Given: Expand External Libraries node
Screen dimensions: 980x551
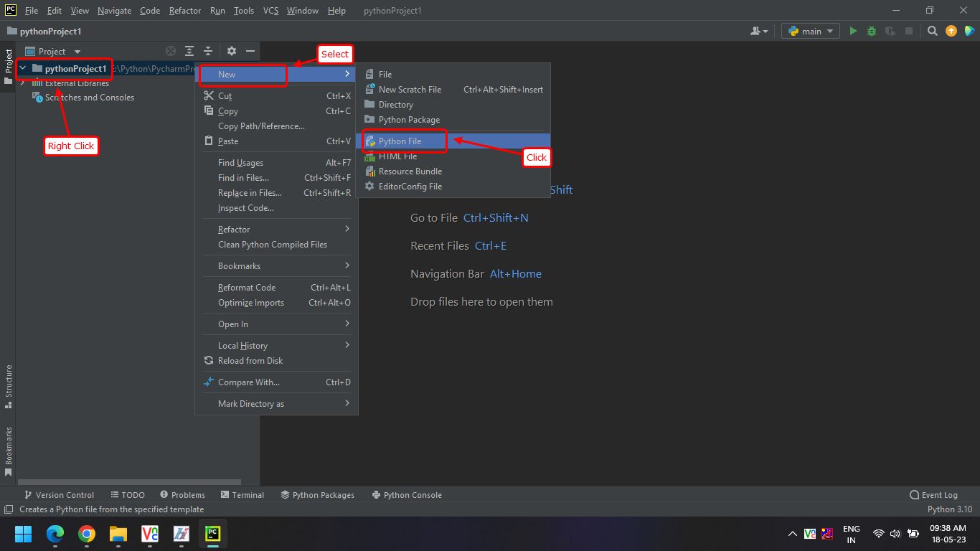Looking at the screenshot, I should pyautogui.click(x=23, y=83).
